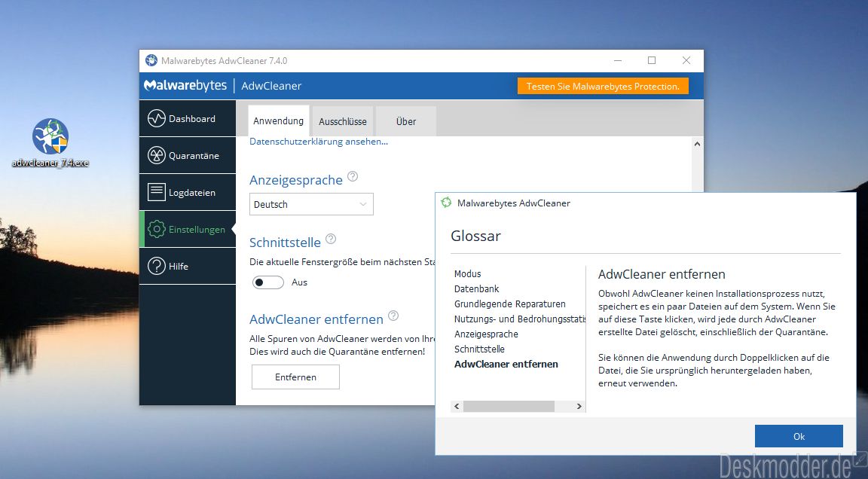Click the Entfernen button
Image resolution: width=868 pixels, height=479 pixels.
tap(295, 377)
